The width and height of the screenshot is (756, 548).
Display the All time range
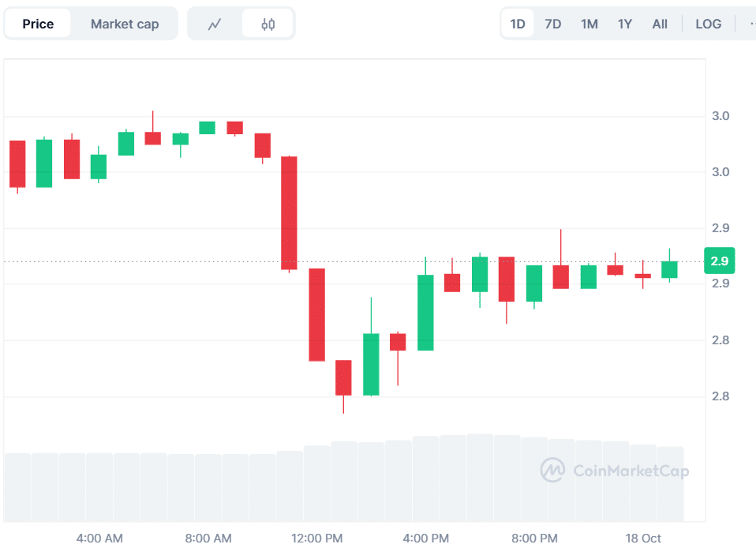[x=660, y=24]
